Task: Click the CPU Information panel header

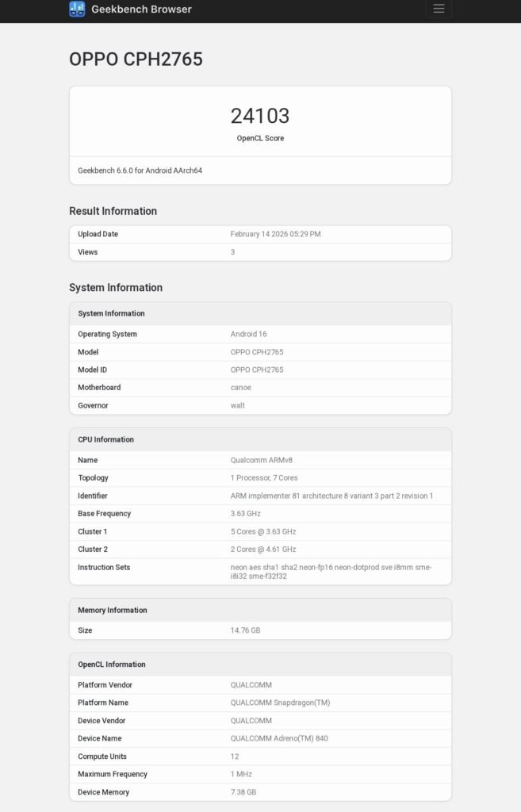Action: [x=238, y=439]
